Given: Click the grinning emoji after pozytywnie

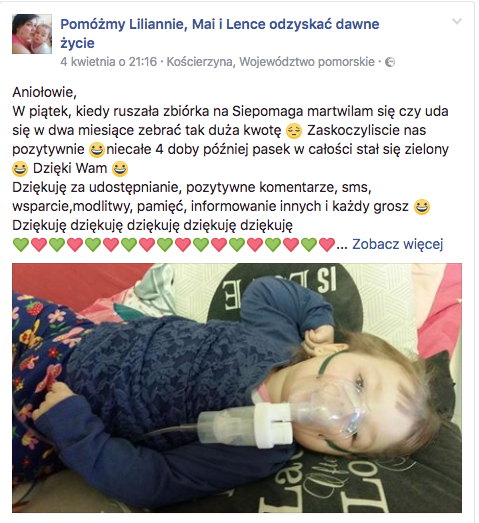Looking at the screenshot, I should 97,150.
